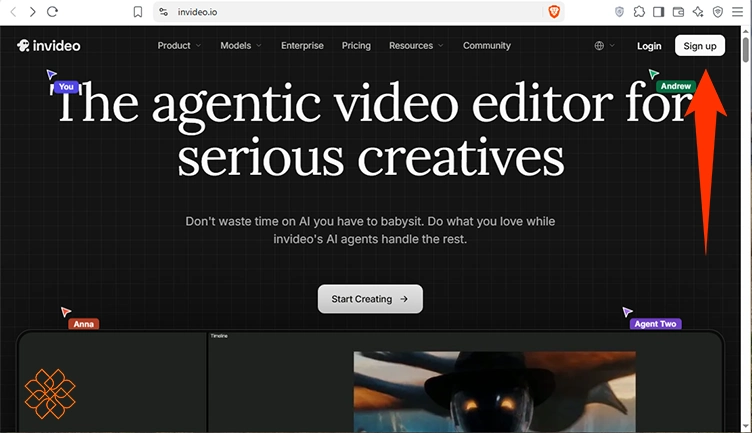The width and height of the screenshot is (752, 433).
Task: Click the invideo logo
Action: (49, 46)
